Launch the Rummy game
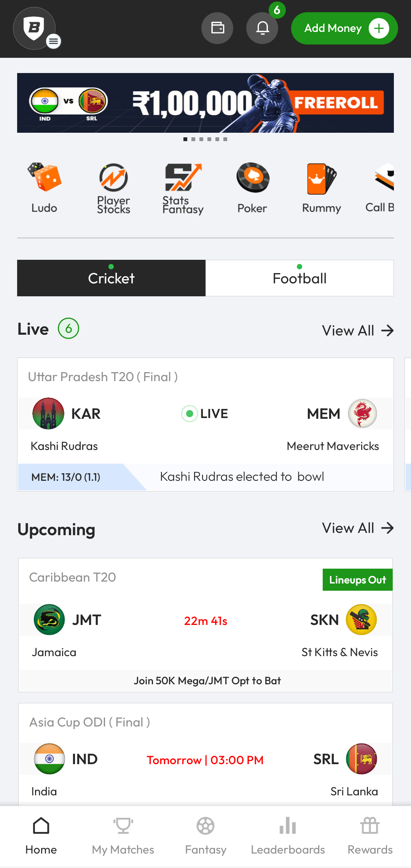This screenshot has height=868, width=411. pyautogui.click(x=322, y=188)
